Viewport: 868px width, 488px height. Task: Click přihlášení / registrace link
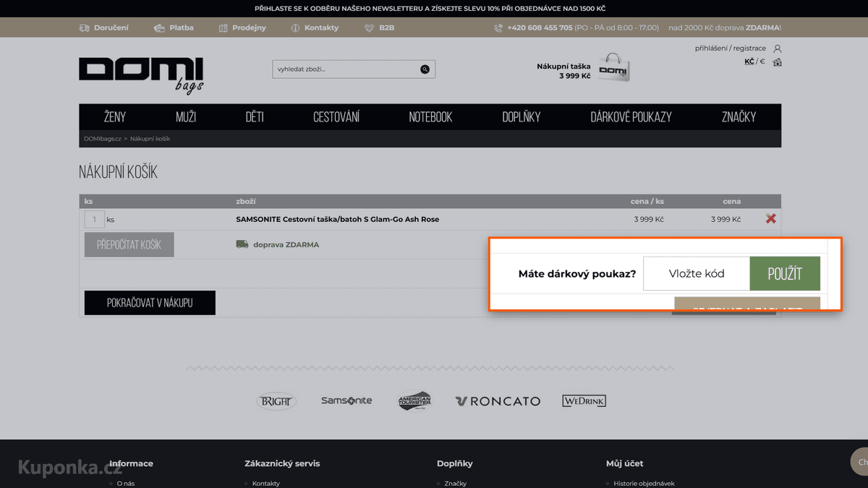click(x=731, y=48)
